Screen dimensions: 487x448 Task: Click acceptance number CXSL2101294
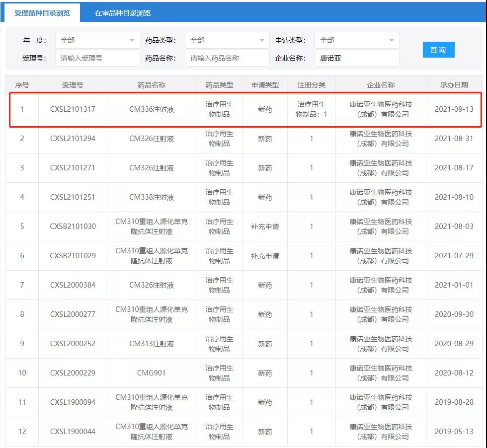[x=73, y=139]
